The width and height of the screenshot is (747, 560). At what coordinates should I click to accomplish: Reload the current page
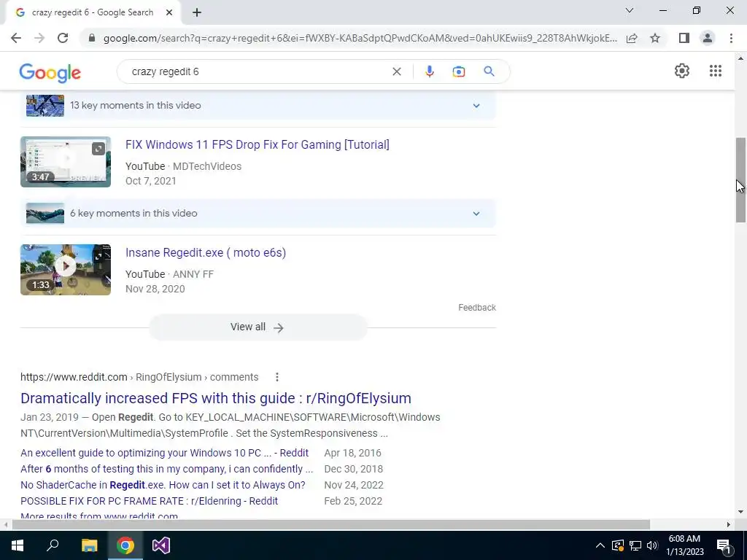click(63, 38)
